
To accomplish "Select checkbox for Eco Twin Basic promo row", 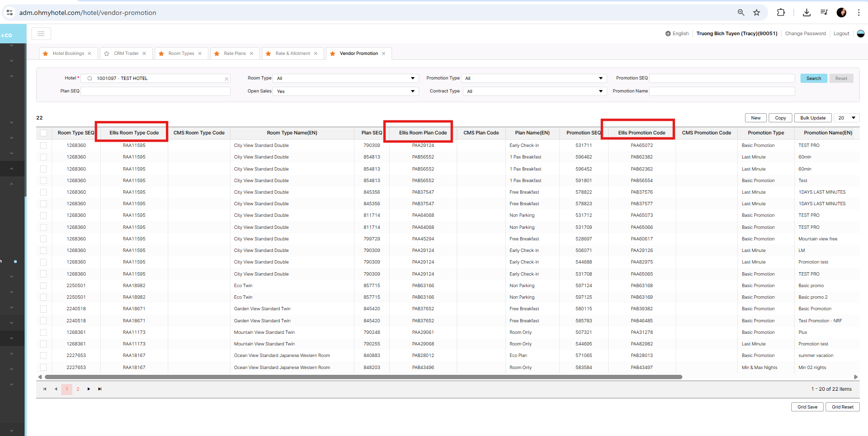I will point(43,286).
